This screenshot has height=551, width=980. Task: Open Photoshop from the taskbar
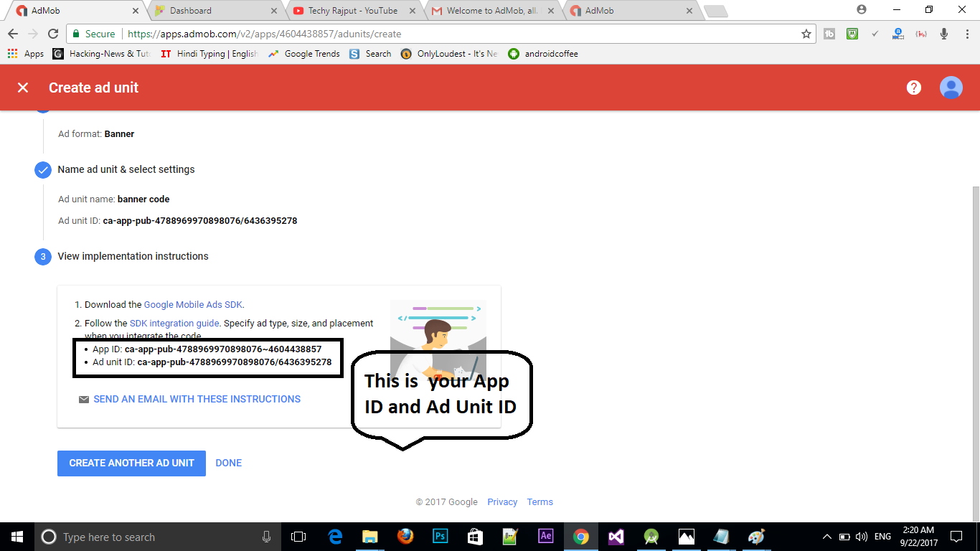[x=440, y=537]
